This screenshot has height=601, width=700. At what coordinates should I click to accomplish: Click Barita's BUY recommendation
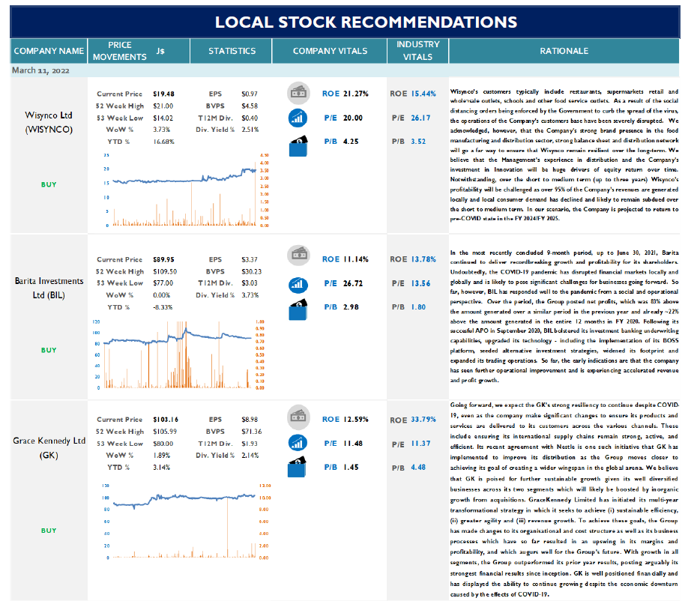tap(49, 350)
